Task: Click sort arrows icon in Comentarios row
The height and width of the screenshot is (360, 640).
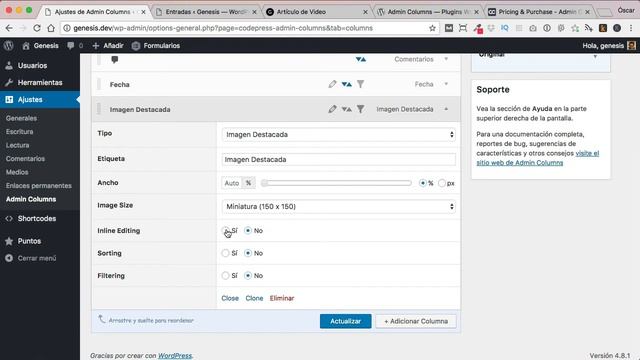Action: [x=360, y=59]
